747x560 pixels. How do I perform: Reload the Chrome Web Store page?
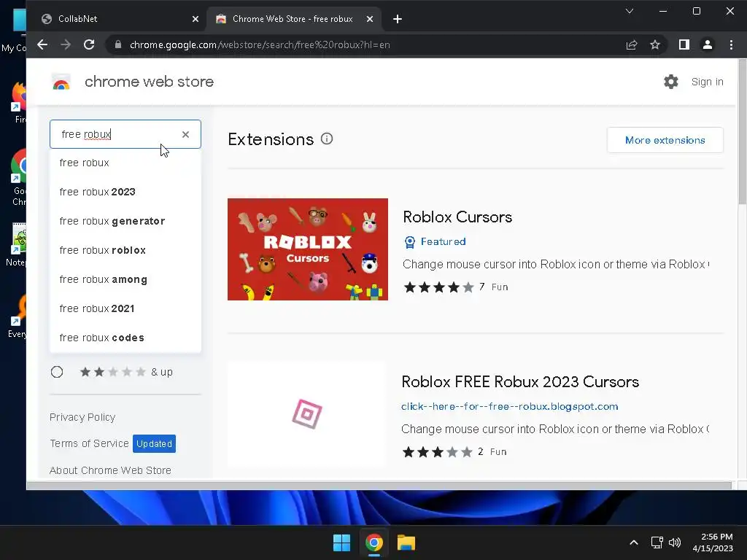[89, 44]
